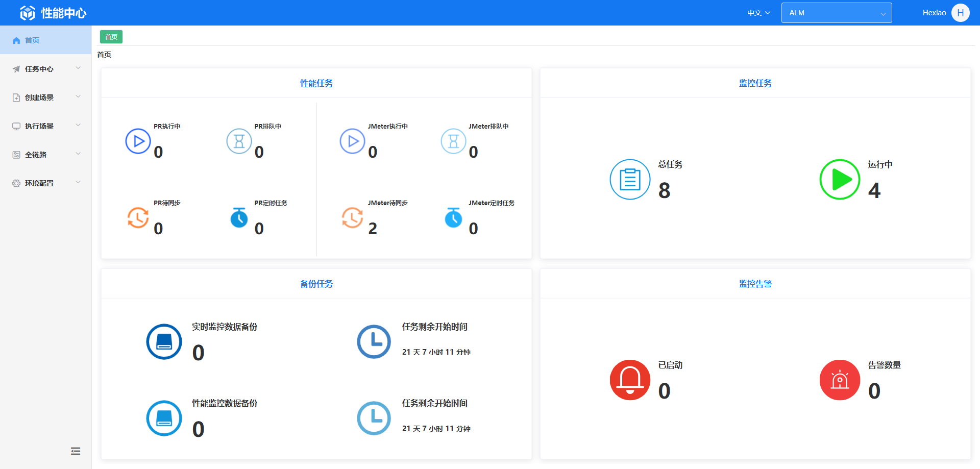This screenshot has height=469, width=980.
Task: Click the 总任务 clipboard icon
Action: pyautogui.click(x=630, y=180)
